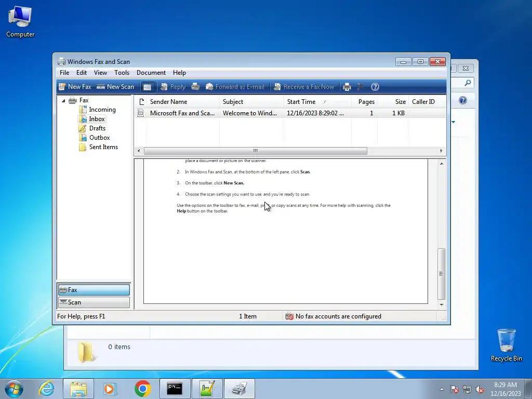Click the subject 'Welcome to Wind...'
This screenshot has width=532, height=399.
[x=250, y=113]
